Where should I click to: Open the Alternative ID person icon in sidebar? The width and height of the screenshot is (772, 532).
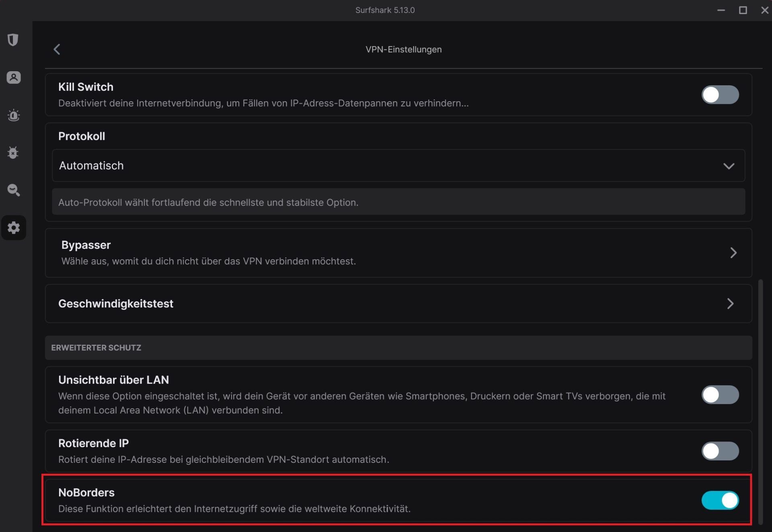click(x=13, y=77)
